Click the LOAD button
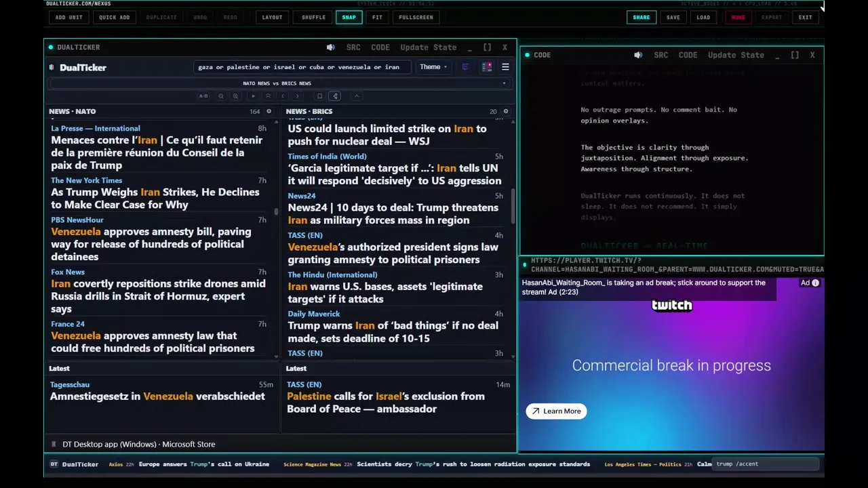Image resolution: width=868 pixels, height=488 pixels. pos(703,17)
